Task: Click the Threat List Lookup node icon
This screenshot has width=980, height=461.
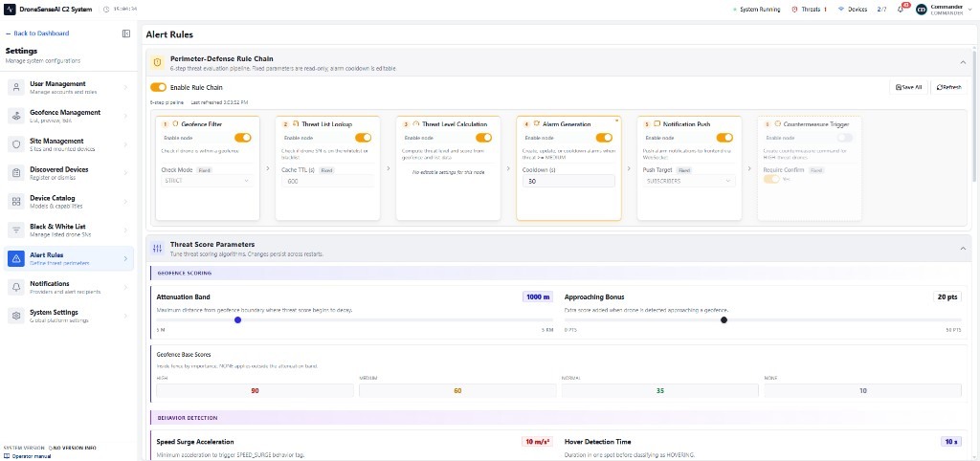Action: (x=296, y=124)
